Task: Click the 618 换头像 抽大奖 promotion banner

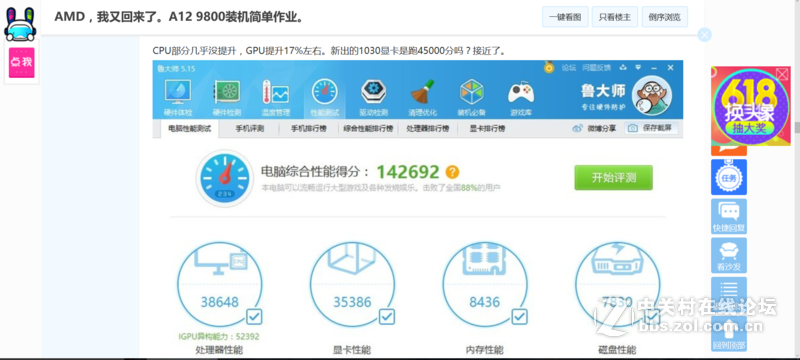Action: (750, 106)
